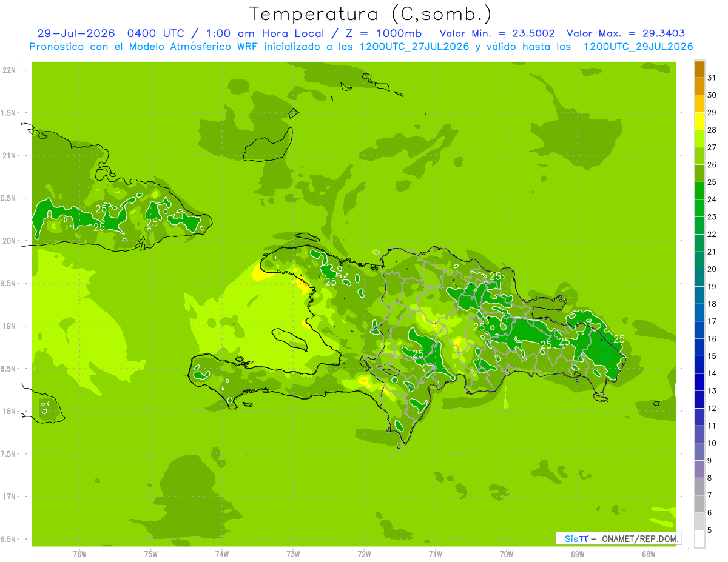The height and width of the screenshot is (562, 728).
Task: Click the 25 contour label at eastern tip
Action: (x=619, y=338)
